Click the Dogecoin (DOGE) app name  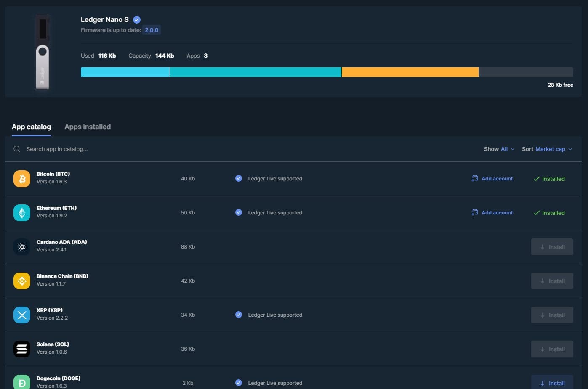click(58, 378)
